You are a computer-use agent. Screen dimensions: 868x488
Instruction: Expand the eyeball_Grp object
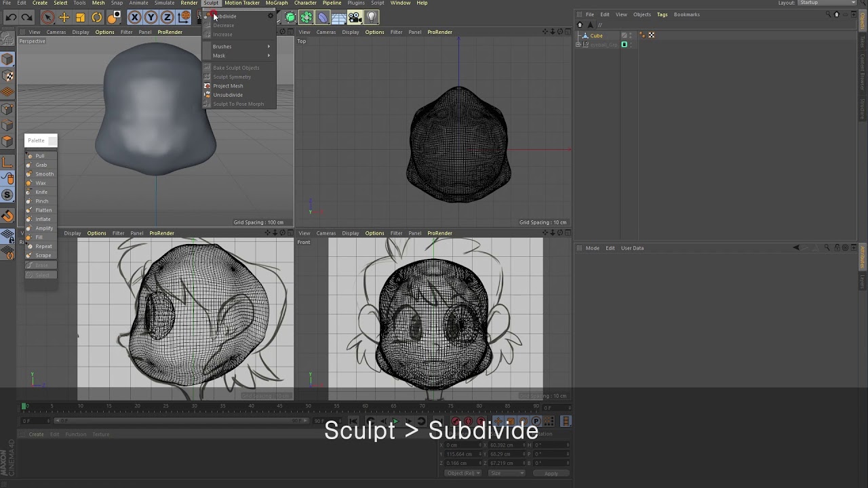(578, 45)
